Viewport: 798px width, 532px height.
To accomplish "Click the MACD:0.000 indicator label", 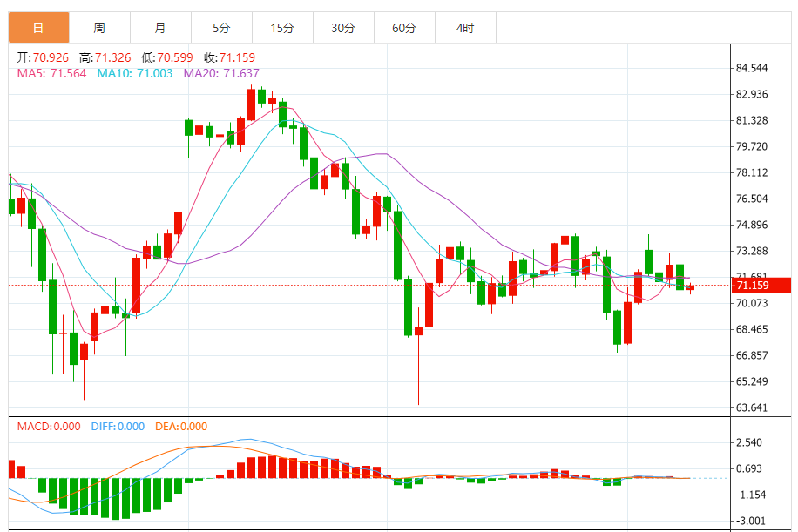I will point(49,427).
